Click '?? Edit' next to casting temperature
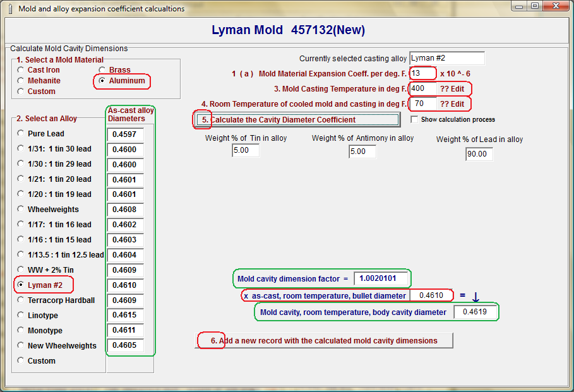Viewport: 574px width, 392px height. [452, 89]
